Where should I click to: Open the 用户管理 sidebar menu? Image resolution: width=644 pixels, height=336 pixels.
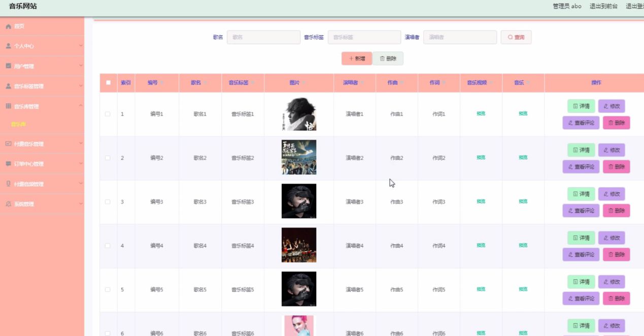click(x=42, y=66)
